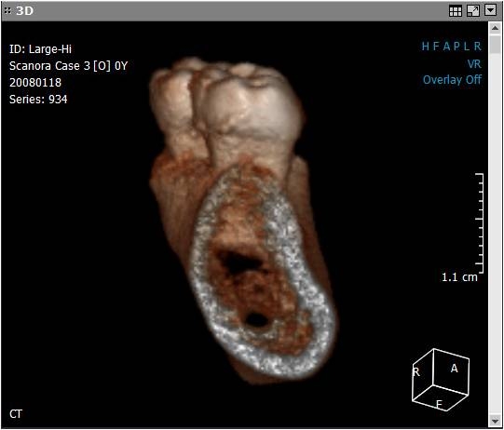Open the dropdown arrow menu in 3D title bar
Image resolution: width=504 pixels, height=430 pixels.
[491, 11]
